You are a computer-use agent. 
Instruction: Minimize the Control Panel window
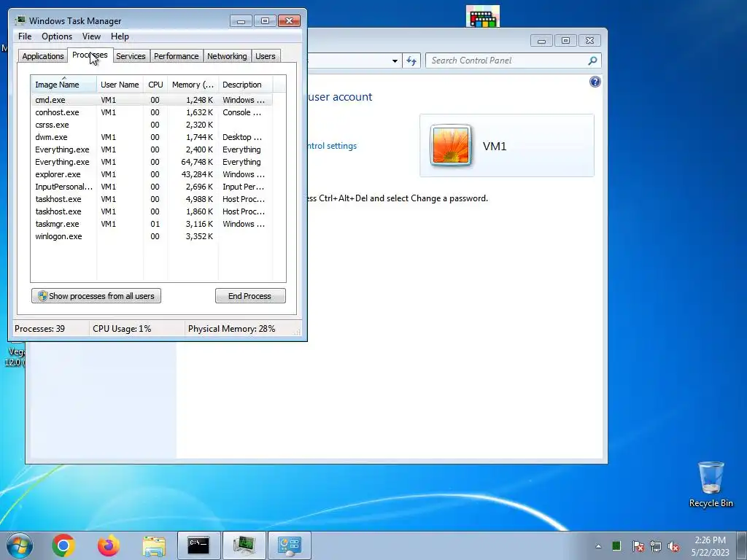coord(541,41)
